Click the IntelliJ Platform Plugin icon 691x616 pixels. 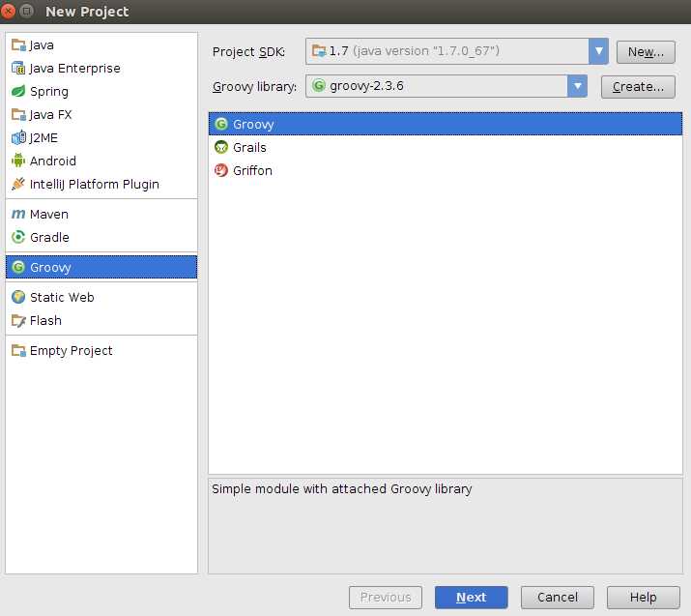(x=18, y=184)
